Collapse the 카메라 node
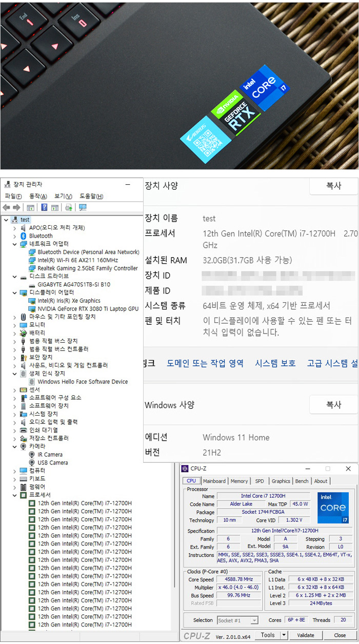Screen dimensions: 359x644 coord(14,446)
